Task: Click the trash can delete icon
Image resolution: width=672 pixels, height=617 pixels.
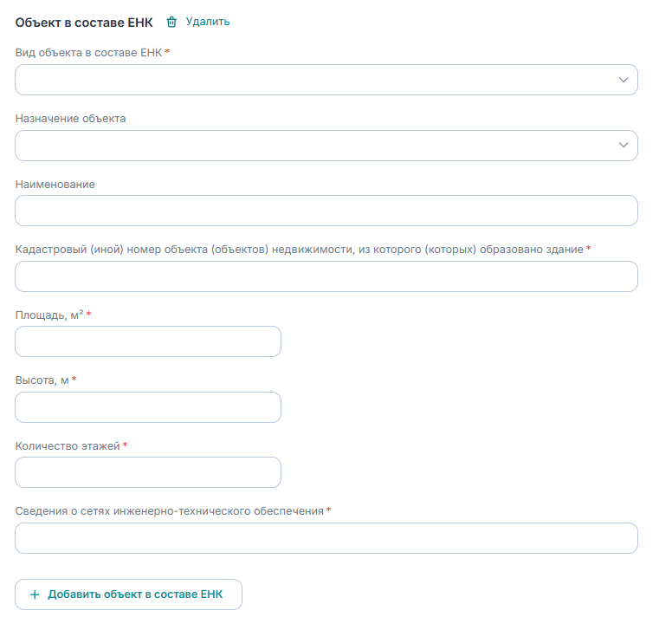Action: click(171, 22)
